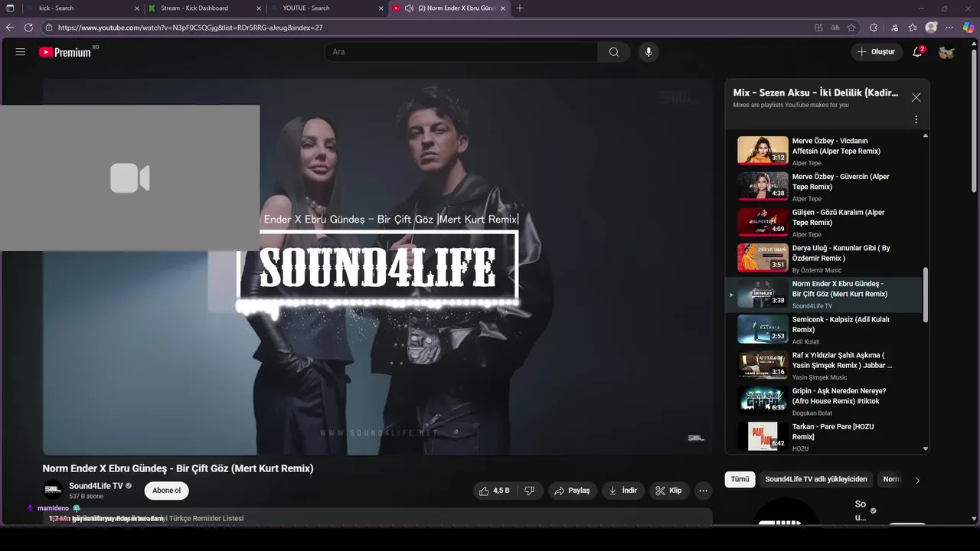This screenshot has height=551, width=980.
Task: Focus the Ara search field
Action: point(462,52)
